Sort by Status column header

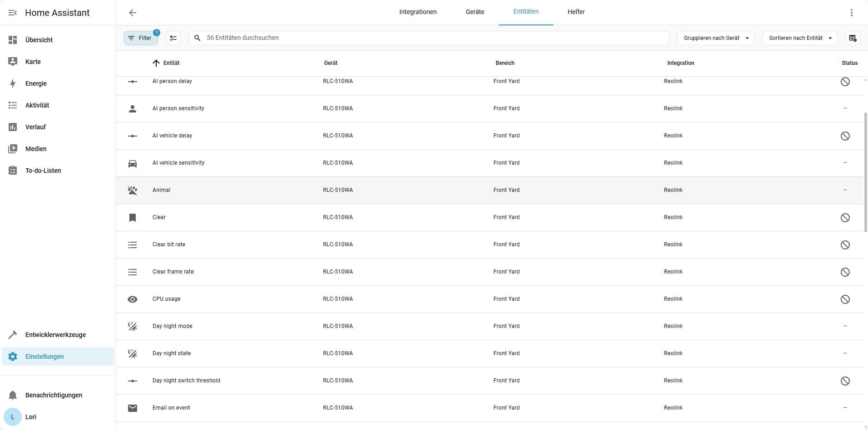pos(849,63)
